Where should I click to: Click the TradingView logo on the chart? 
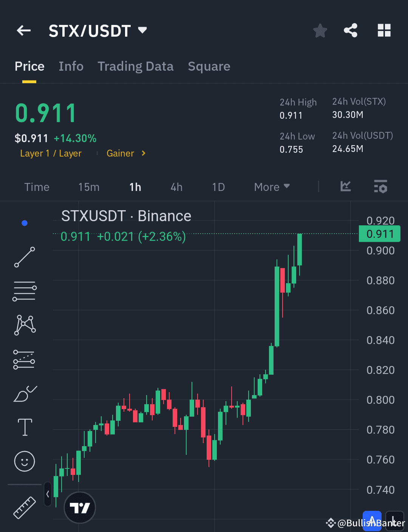[x=80, y=507]
